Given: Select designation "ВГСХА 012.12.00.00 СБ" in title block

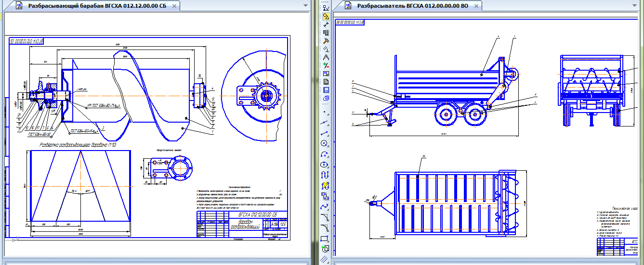Looking at the screenshot, I should [258, 214].
